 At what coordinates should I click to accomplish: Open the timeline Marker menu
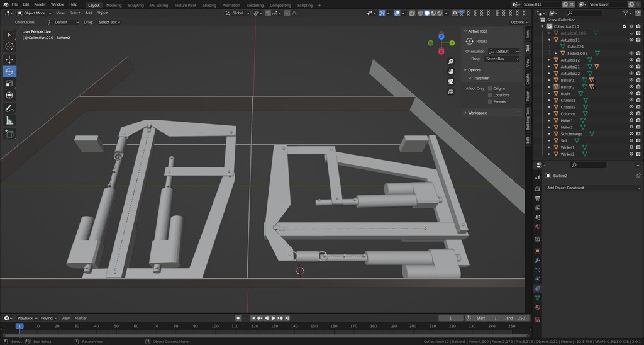(80, 319)
